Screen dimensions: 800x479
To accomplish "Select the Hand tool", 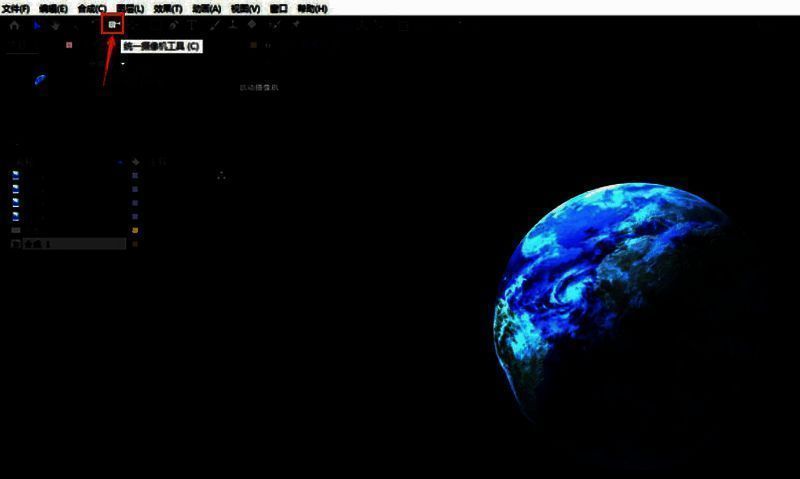I will [x=55, y=25].
